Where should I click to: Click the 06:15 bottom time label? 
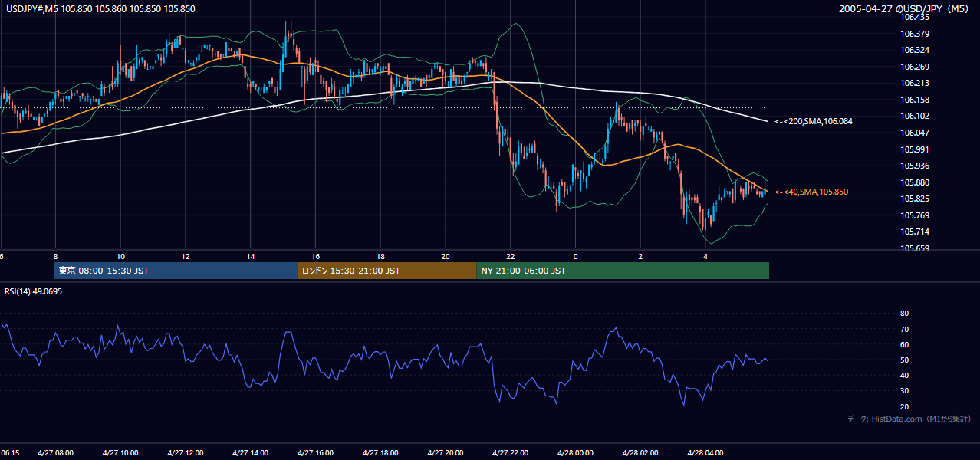(10, 452)
